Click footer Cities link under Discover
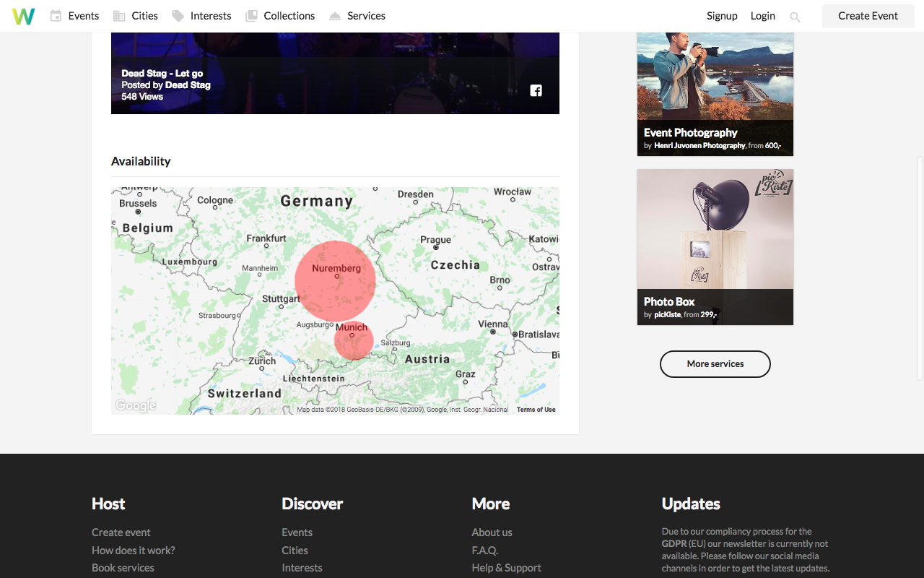Image resolution: width=924 pixels, height=578 pixels. click(x=295, y=551)
